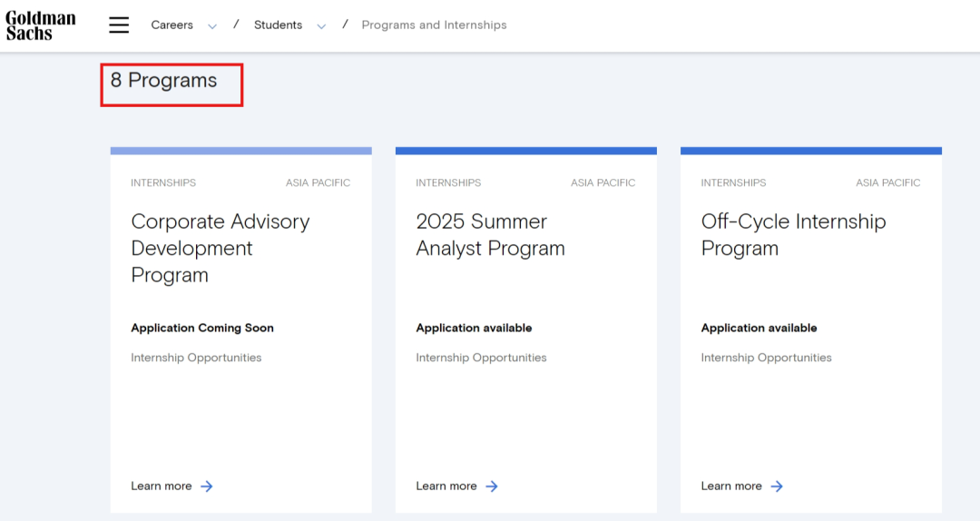Screen dimensions: 980x521
Task: Click arrow icon on 2025 Summer Analyst card
Action: (x=492, y=486)
